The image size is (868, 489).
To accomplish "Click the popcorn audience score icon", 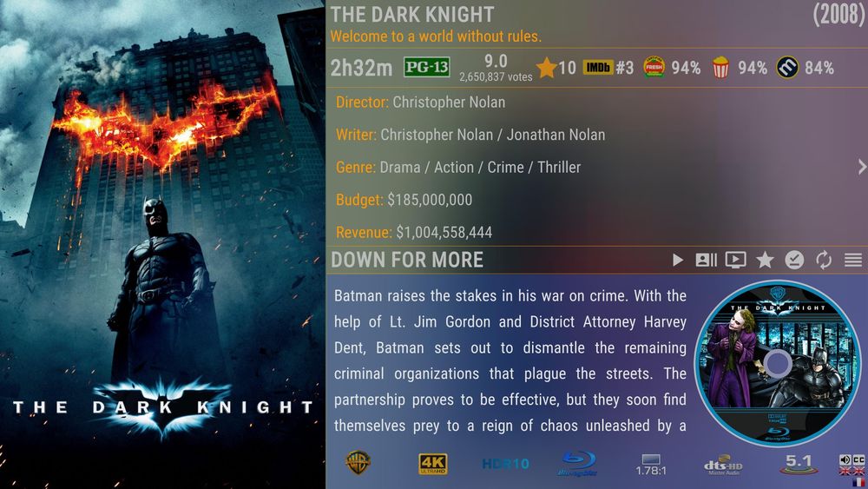I will click(x=720, y=68).
